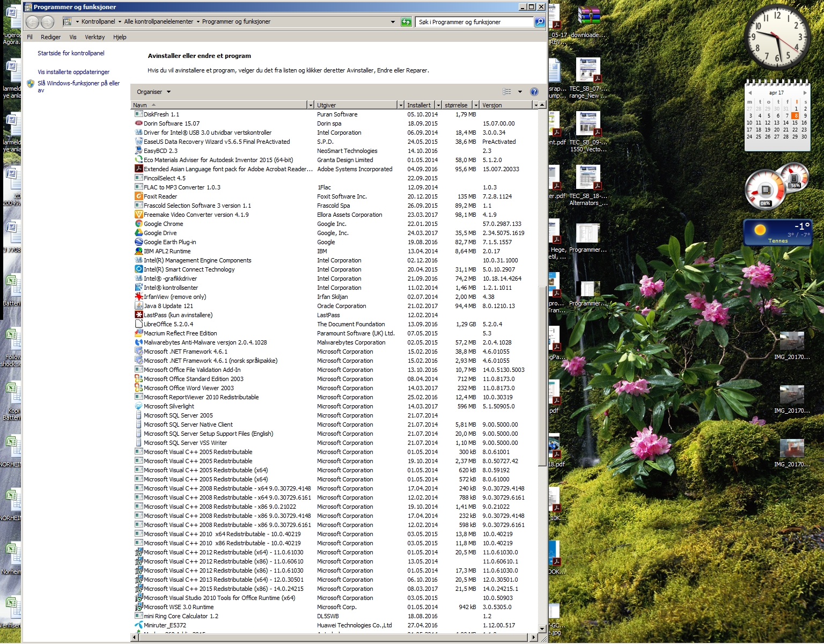Click previous month arrow in calendar gadget
824x644 pixels.
[750, 93]
